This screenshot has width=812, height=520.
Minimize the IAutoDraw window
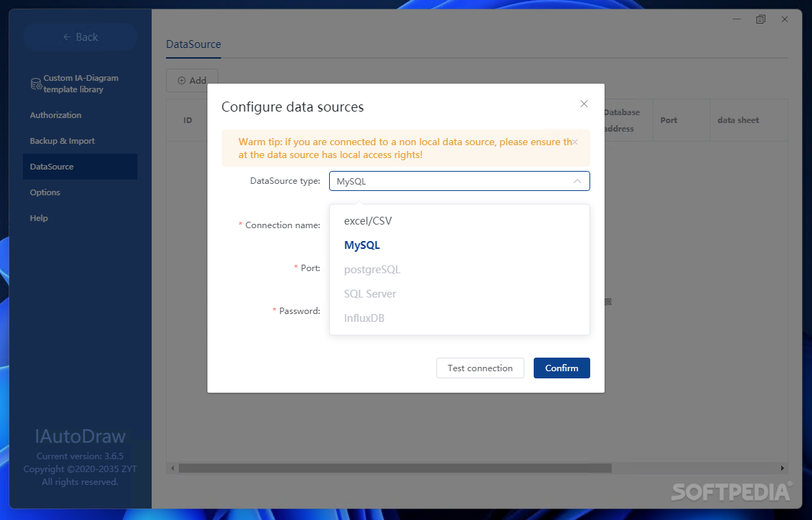(x=736, y=19)
